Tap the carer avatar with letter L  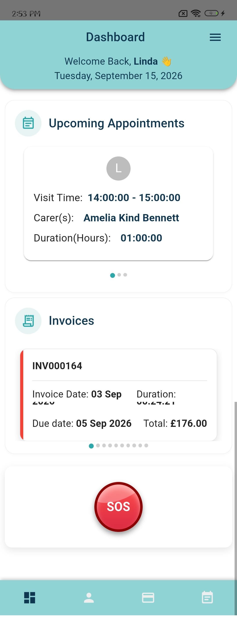coord(118,169)
